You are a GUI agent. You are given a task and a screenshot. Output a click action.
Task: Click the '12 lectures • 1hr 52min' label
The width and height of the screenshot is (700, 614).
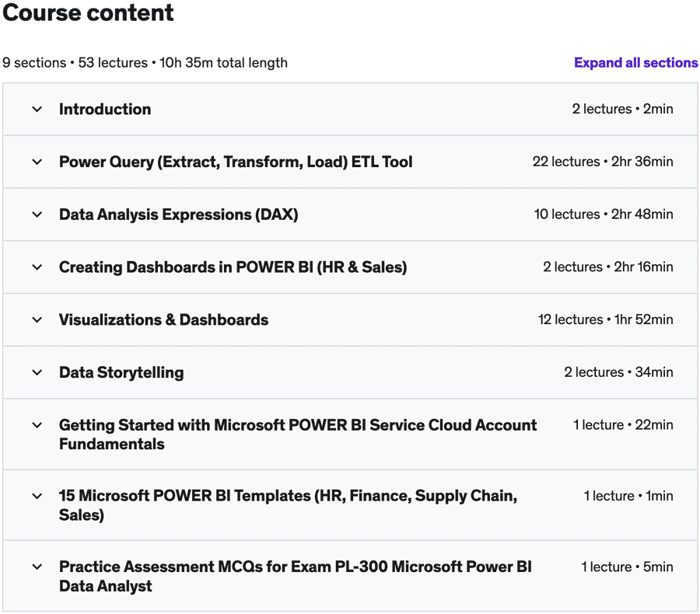pyautogui.click(x=606, y=319)
